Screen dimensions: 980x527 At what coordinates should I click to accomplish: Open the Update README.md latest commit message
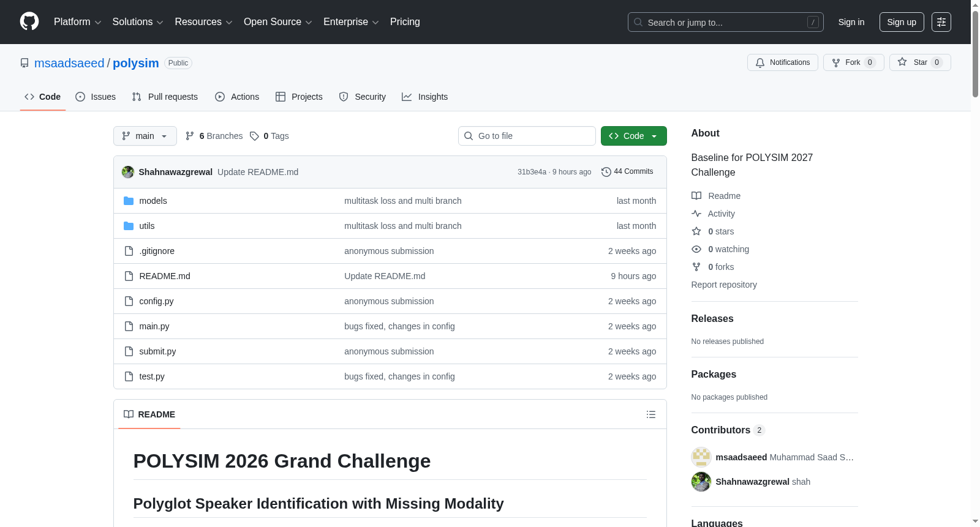[x=258, y=172]
